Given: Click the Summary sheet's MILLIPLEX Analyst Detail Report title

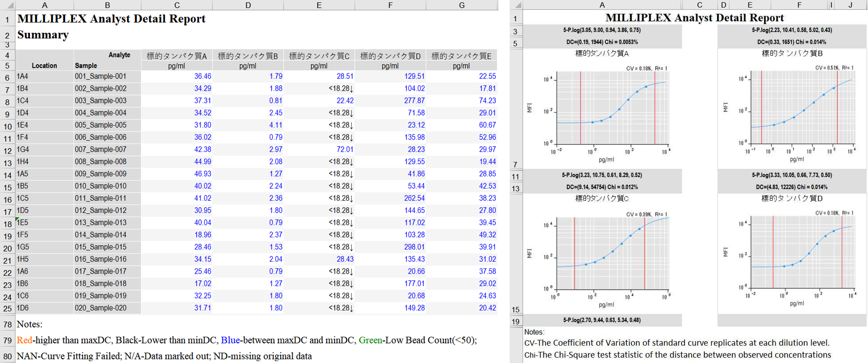Looking at the screenshot, I should (x=111, y=19).
